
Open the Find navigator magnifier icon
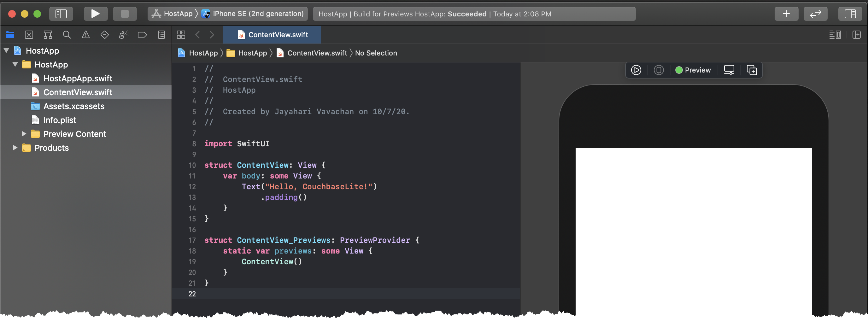(x=67, y=35)
